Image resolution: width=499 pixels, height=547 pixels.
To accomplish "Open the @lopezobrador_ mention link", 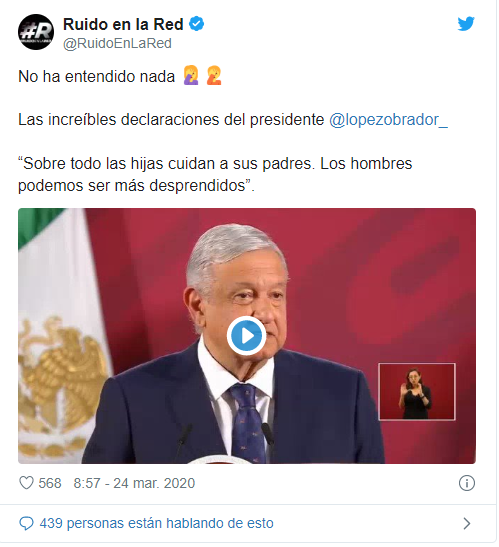I will (388, 120).
